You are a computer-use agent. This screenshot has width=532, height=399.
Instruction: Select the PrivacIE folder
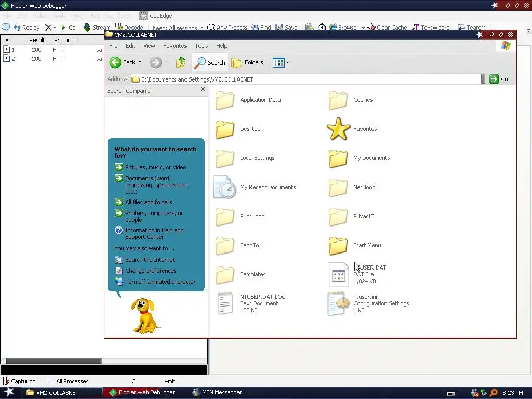pyautogui.click(x=351, y=217)
